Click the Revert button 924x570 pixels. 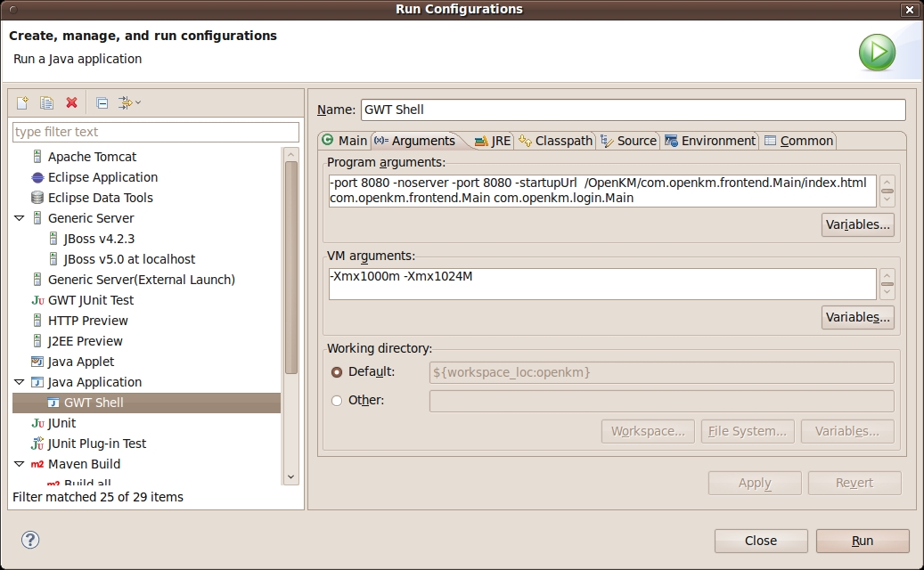click(854, 483)
